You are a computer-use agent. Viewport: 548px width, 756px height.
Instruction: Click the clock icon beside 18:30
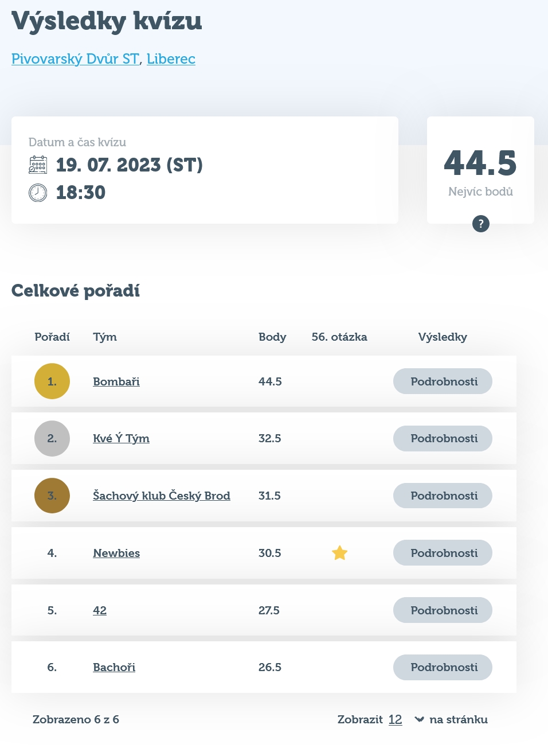tap(38, 193)
